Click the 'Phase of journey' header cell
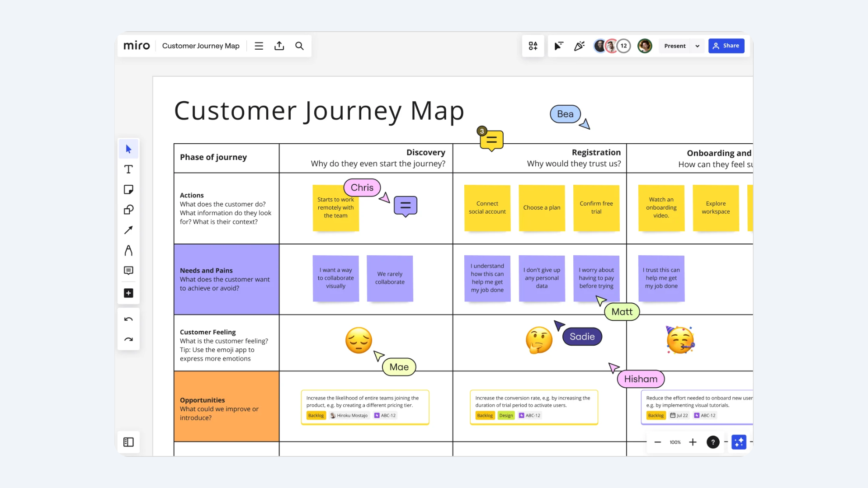Viewport: 868px width, 488px height. coord(226,158)
